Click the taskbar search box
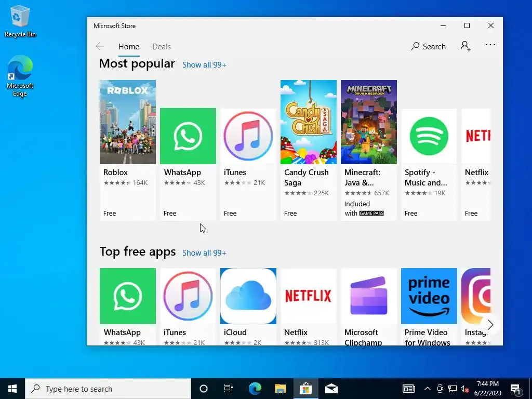This screenshot has width=532, height=399. [108, 389]
